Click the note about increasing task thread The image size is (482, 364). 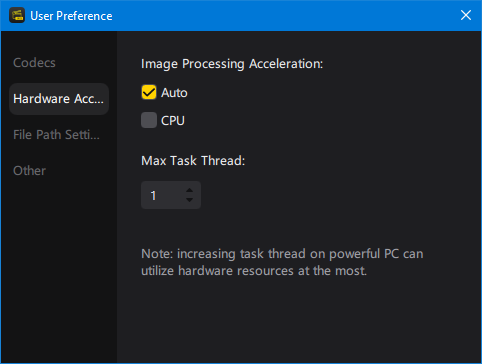pos(282,262)
